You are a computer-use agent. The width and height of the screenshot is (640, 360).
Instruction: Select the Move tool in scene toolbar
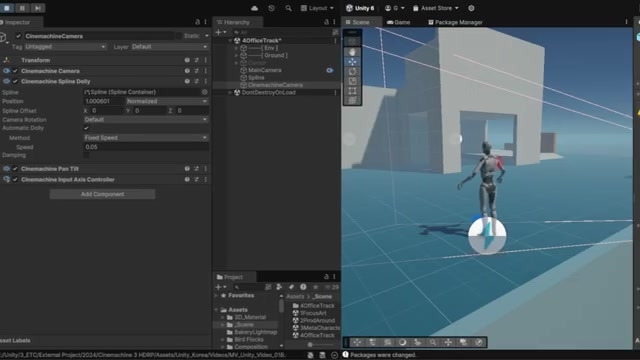[352, 62]
